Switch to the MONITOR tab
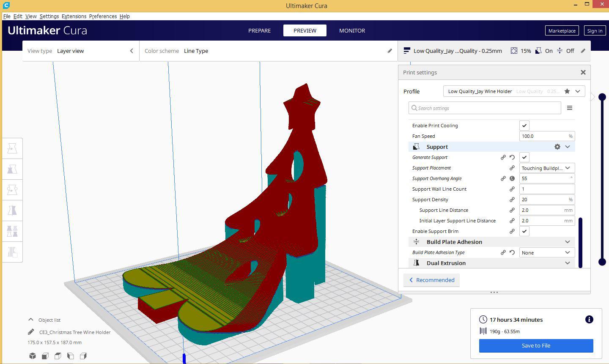 pos(352,30)
